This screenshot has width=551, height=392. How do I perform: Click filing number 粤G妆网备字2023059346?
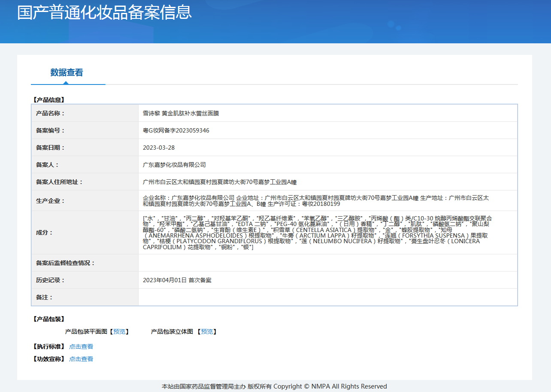(176, 130)
